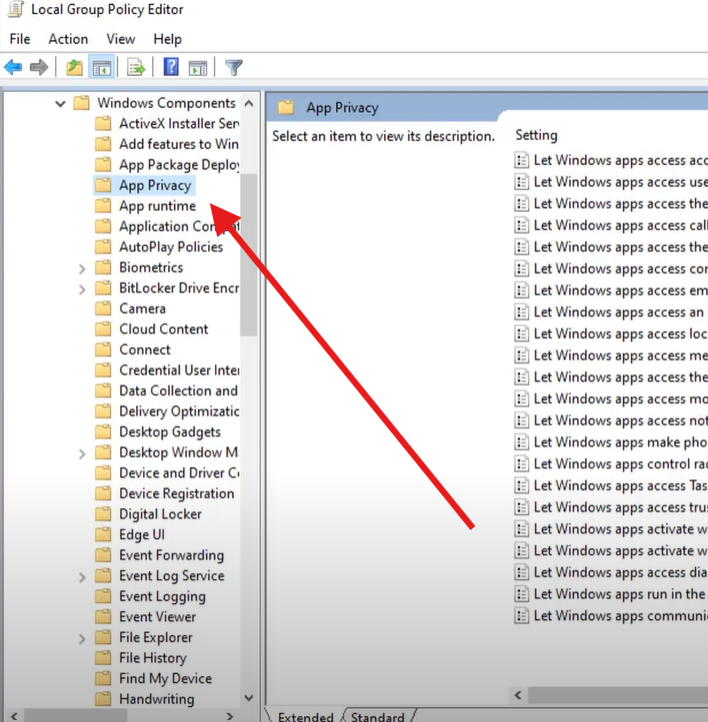Expand the File Explorer folder node
This screenshot has height=722, width=708.
pos(82,638)
